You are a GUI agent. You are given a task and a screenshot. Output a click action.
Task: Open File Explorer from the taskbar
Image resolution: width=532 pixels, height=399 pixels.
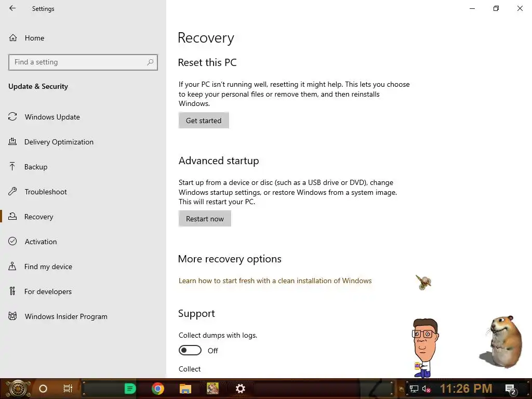(x=185, y=389)
